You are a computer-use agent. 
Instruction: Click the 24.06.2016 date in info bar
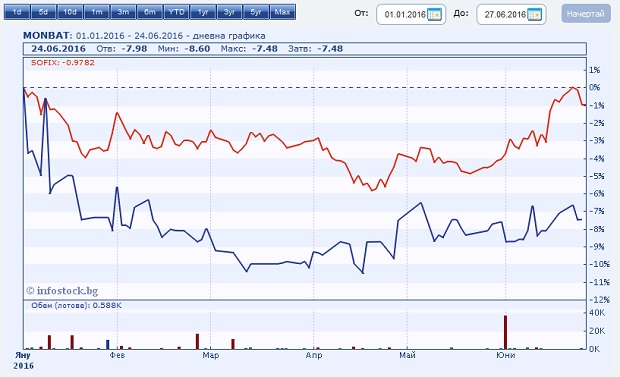(x=58, y=49)
